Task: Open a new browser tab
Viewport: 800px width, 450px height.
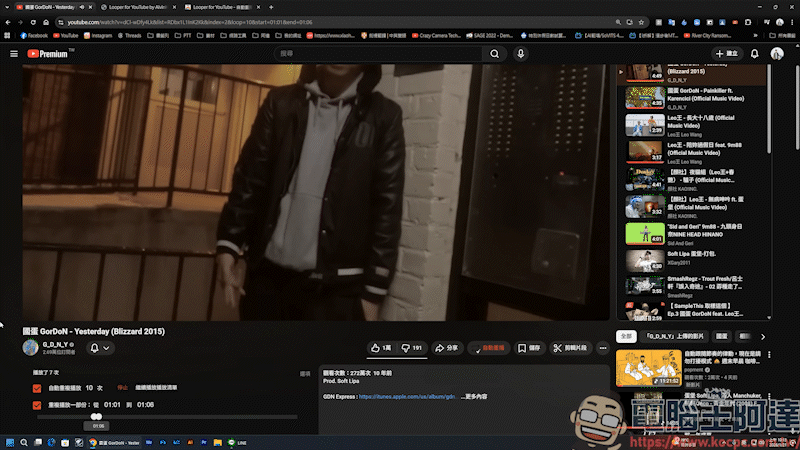Action: 271,7
